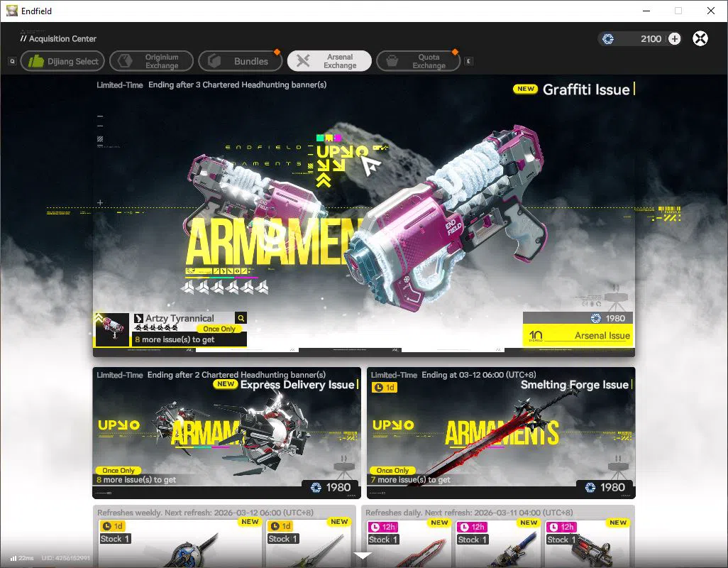The width and height of the screenshot is (728, 568).
Task: Open the Bundles tab
Action: coord(240,61)
